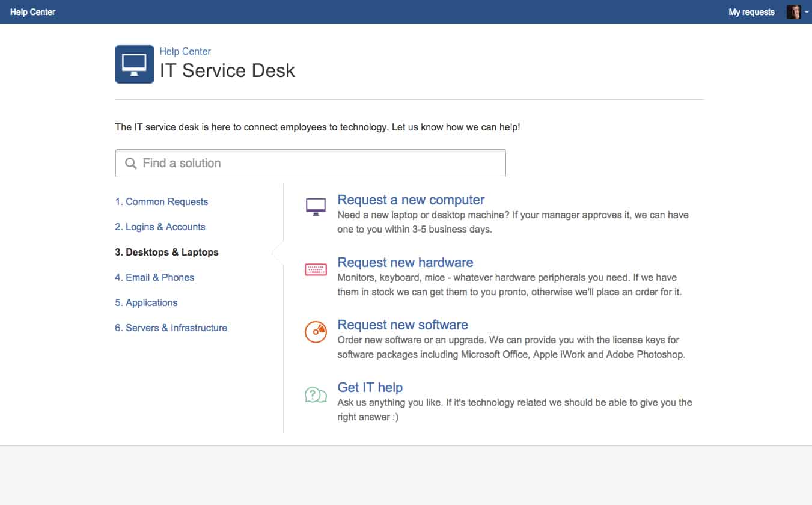Click the orange disc icon beside Request new software
The width and height of the screenshot is (812, 505).
[316, 332]
